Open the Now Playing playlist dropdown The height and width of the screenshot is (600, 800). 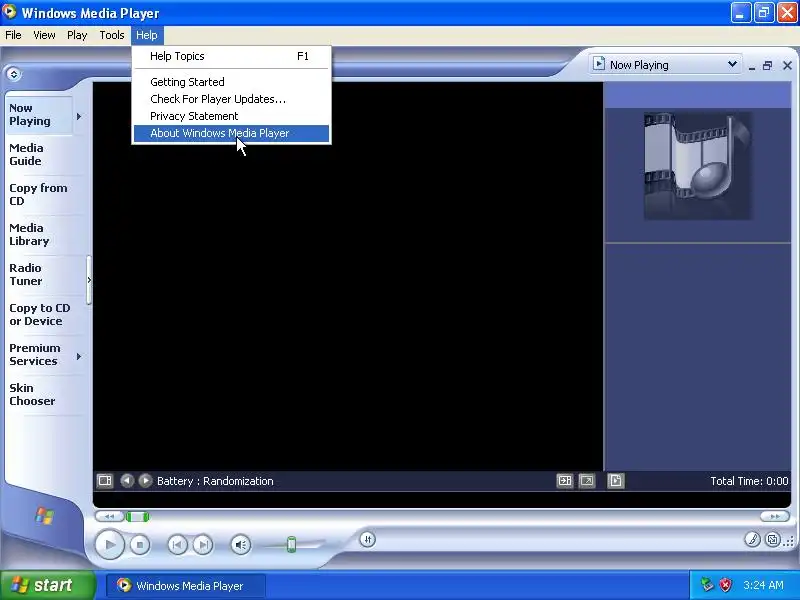pyautogui.click(x=665, y=65)
